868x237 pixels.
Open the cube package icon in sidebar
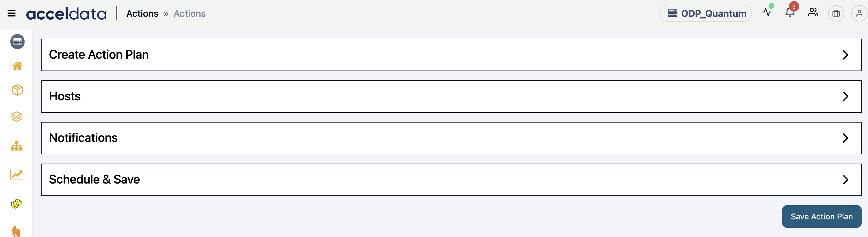pos(17,90)
